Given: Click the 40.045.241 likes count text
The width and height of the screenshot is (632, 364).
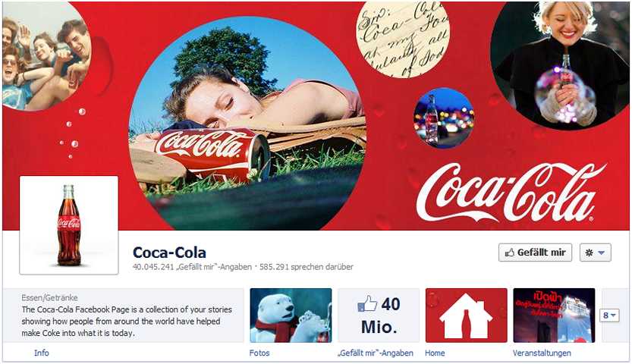Looking at the screenshot, I should coord(192,267).
